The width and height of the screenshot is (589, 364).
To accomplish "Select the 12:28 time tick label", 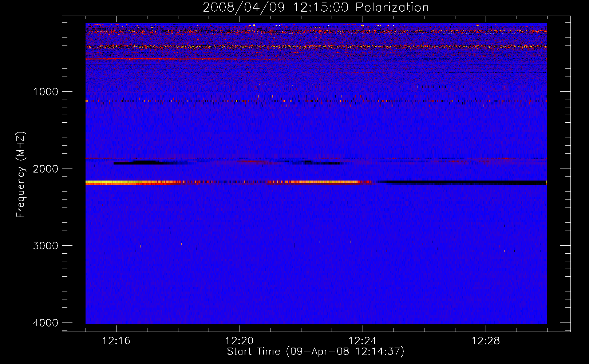I will (x=486, y=341).
